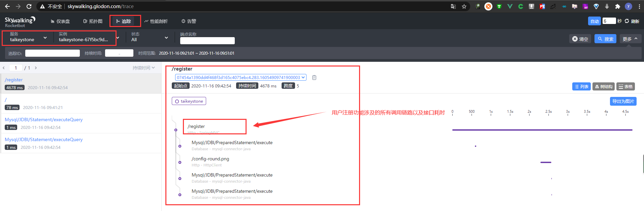Open the 服务 taikeystone service dropdown
Screen dimensions: 644x211
pyautogui.click(x=28, y=37)
